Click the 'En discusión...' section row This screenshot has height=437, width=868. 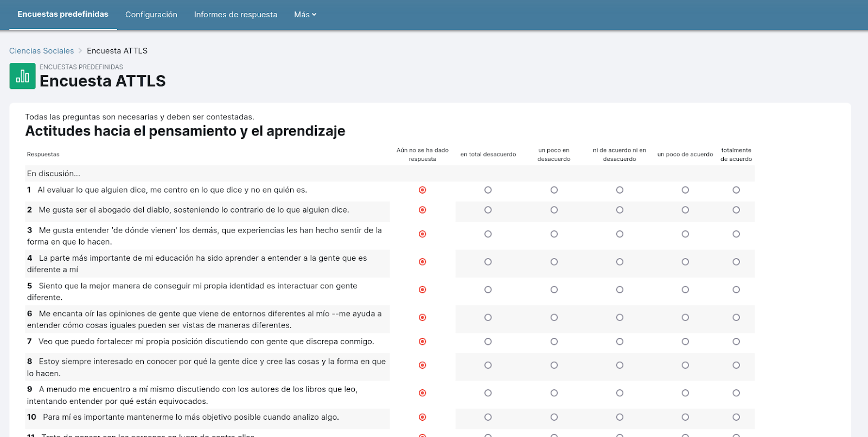(390, 173)
